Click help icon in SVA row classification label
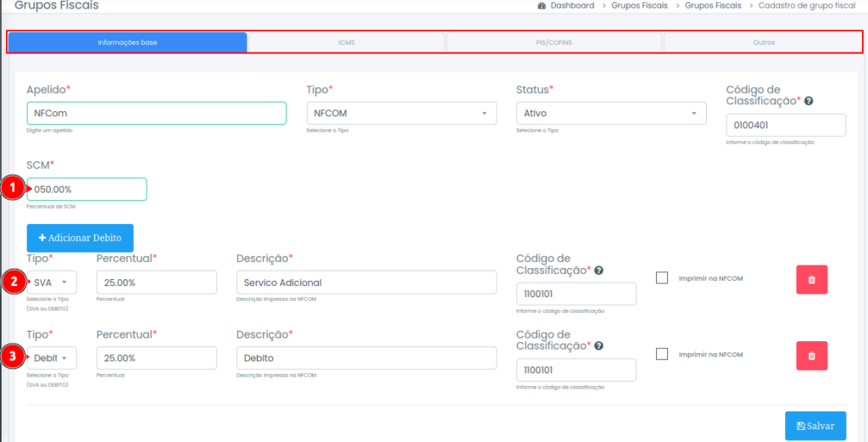Image resolution: width=868 pixels, height=442 pixels. click(x=598, y=270)
